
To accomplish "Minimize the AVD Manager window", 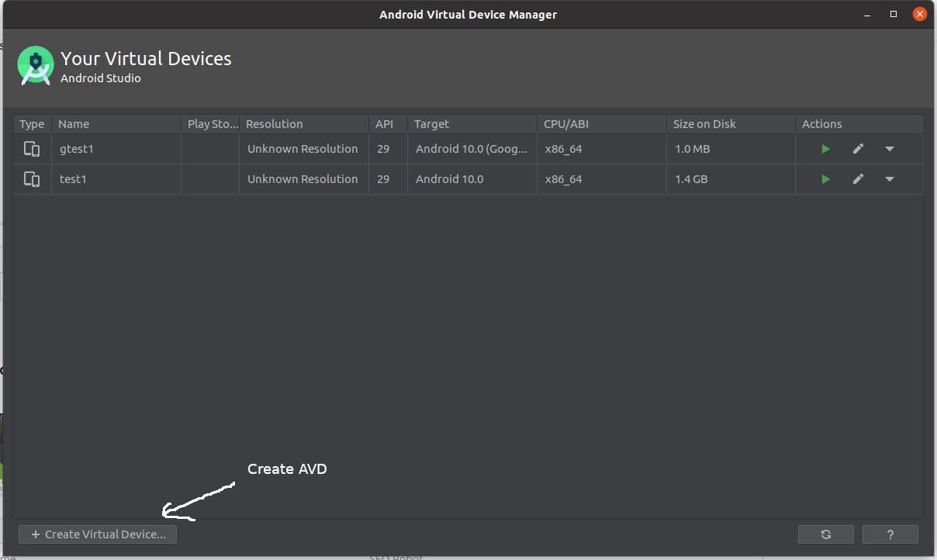I will point(868,15).
